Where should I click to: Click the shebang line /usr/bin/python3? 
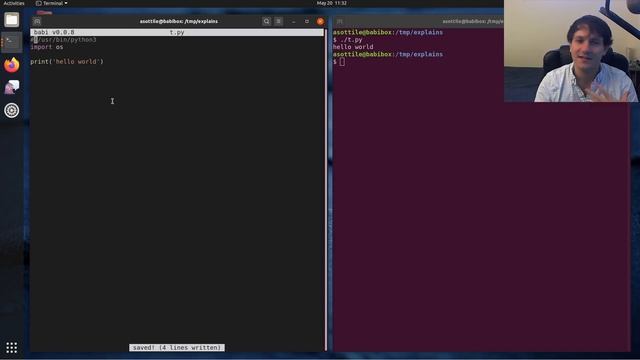click(x=63, y=40)
